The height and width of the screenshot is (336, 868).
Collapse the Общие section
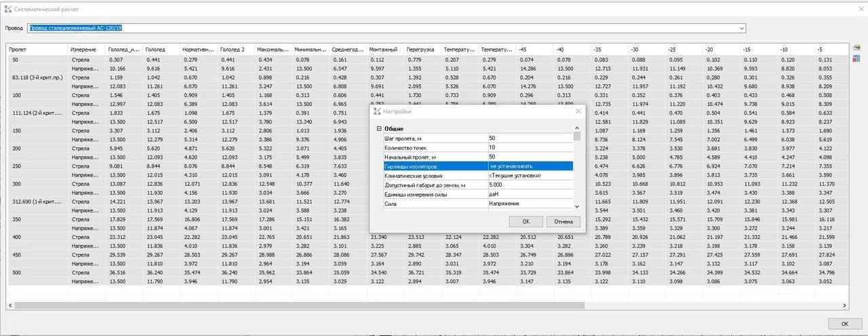click(378, 128)
